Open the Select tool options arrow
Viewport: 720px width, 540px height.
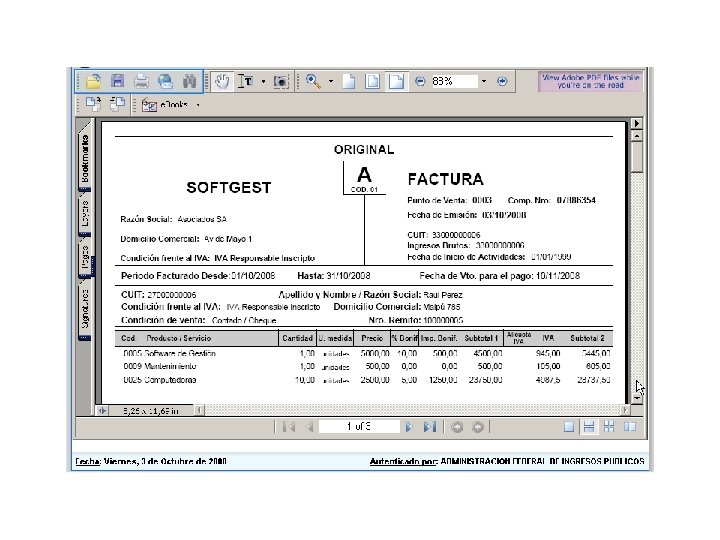(263, 82)
